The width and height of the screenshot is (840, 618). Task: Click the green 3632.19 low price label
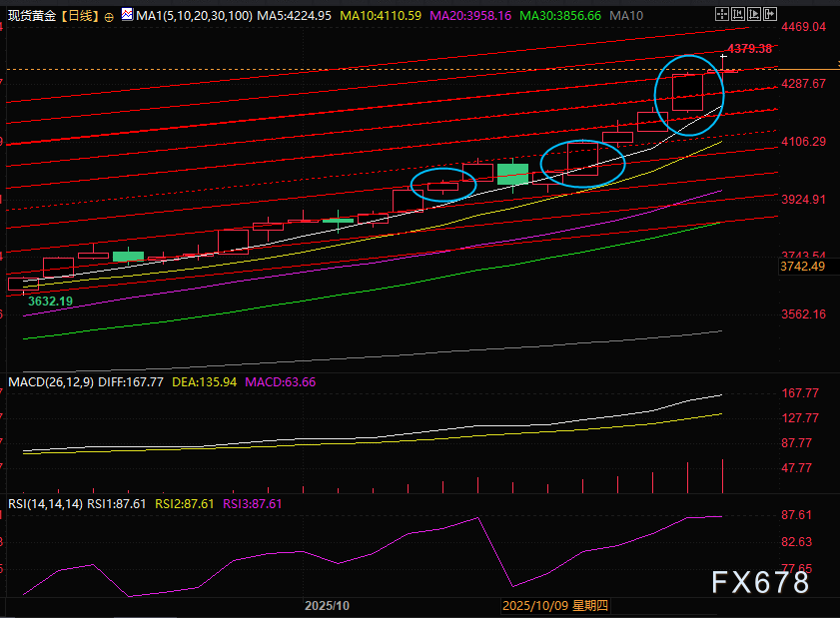coord(50,301)
